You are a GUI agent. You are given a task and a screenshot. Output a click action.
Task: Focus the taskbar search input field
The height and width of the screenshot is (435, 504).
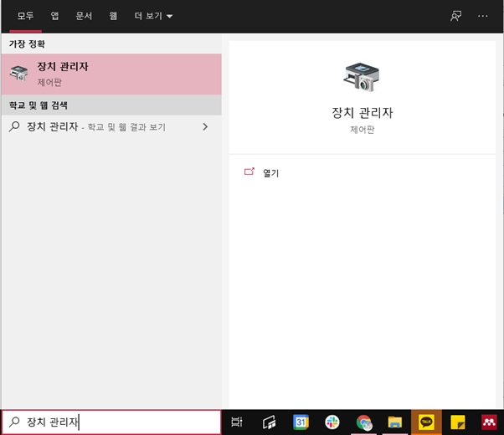[111, 422]
